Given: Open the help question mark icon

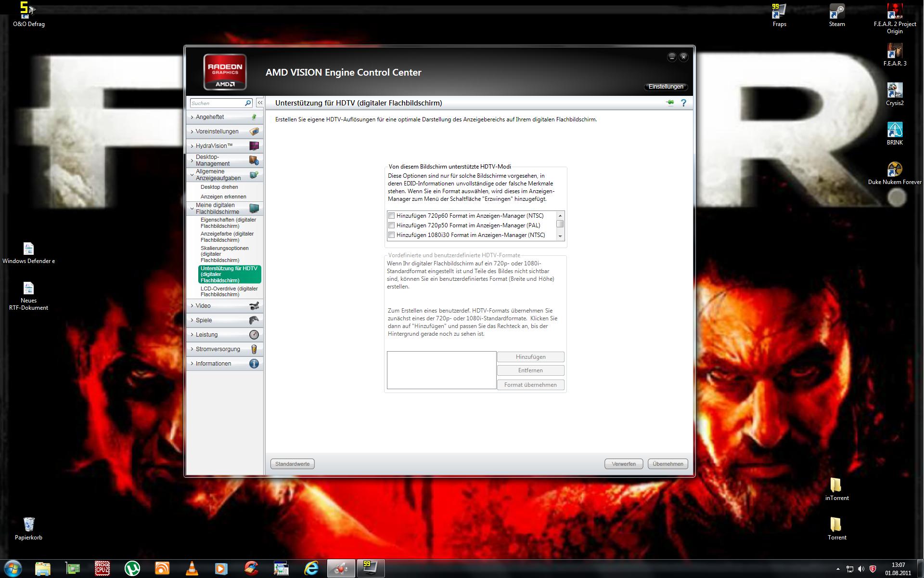Looking at the screenshot, I should [x=683, y=103].
